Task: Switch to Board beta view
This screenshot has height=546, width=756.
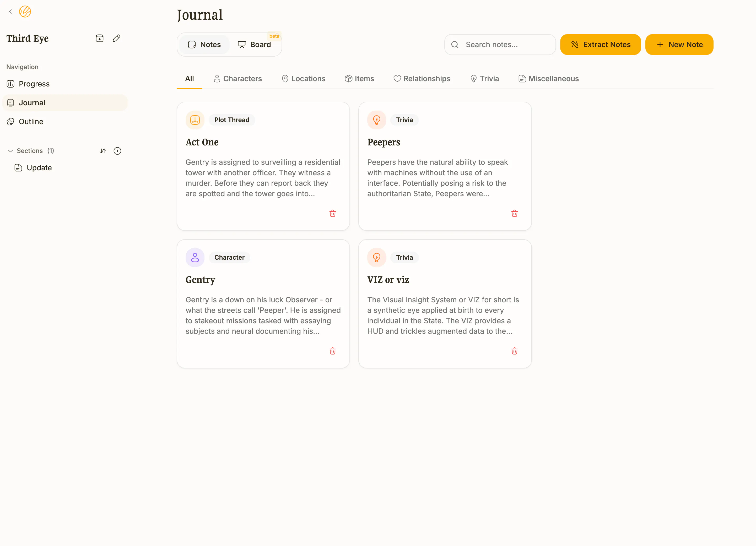Action: (x=255, y=45)
